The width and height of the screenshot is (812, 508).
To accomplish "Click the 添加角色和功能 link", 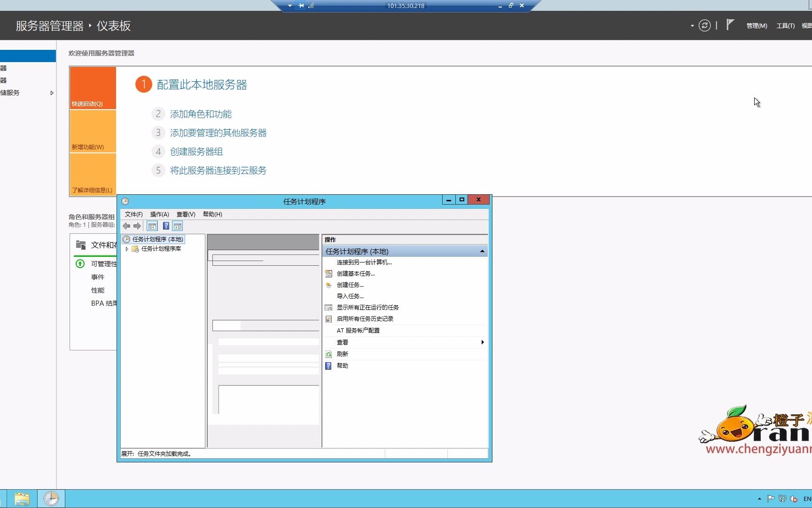I will [201, 114].
